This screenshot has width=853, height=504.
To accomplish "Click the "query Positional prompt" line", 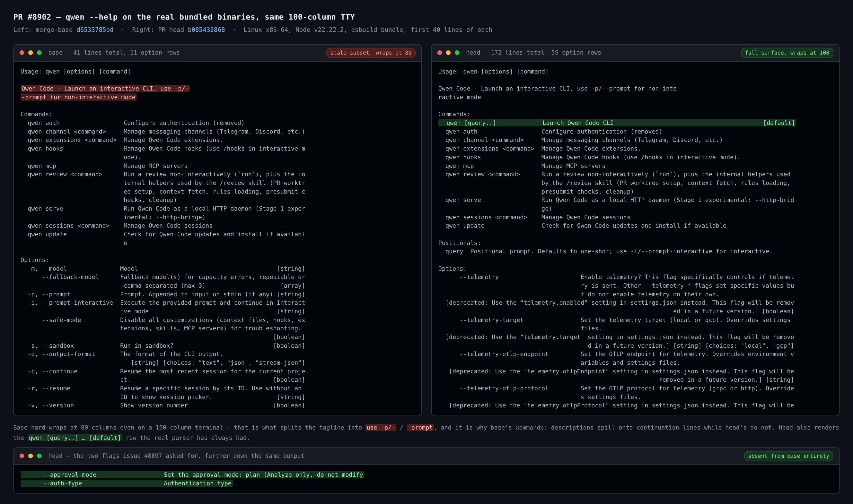I will [609, 251].
